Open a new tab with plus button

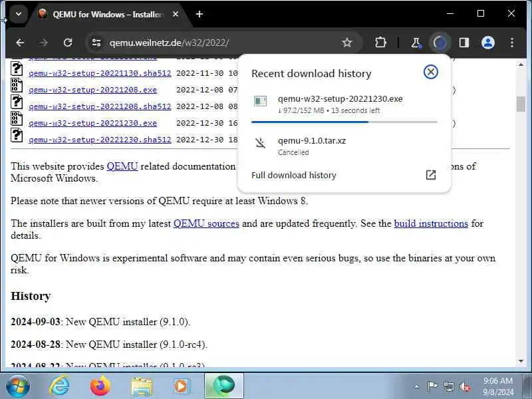tap(199, 14)
